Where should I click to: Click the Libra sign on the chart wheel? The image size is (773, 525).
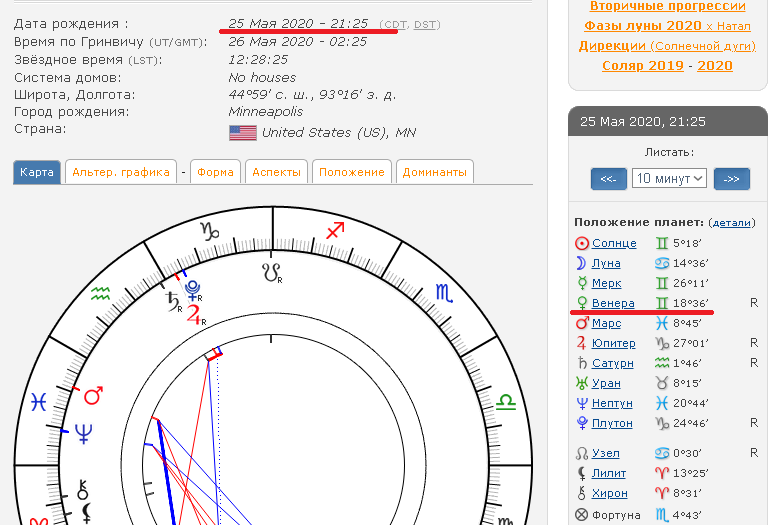pos(505,402)
